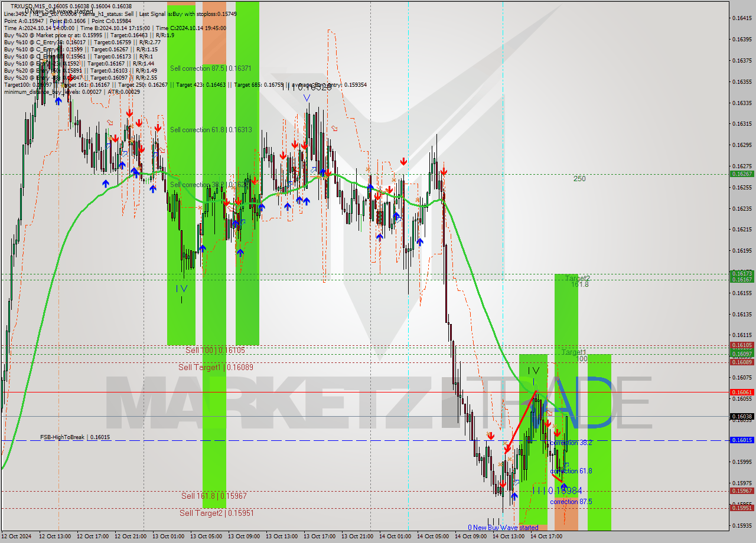Click the '250' target level label
This screenshot has height=543, width=756.
pos(579,179)
